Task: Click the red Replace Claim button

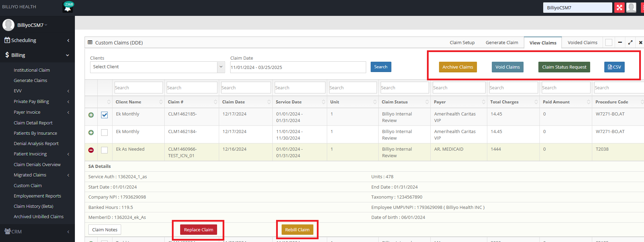Action: pyautogui.click(x=198, y=230)
